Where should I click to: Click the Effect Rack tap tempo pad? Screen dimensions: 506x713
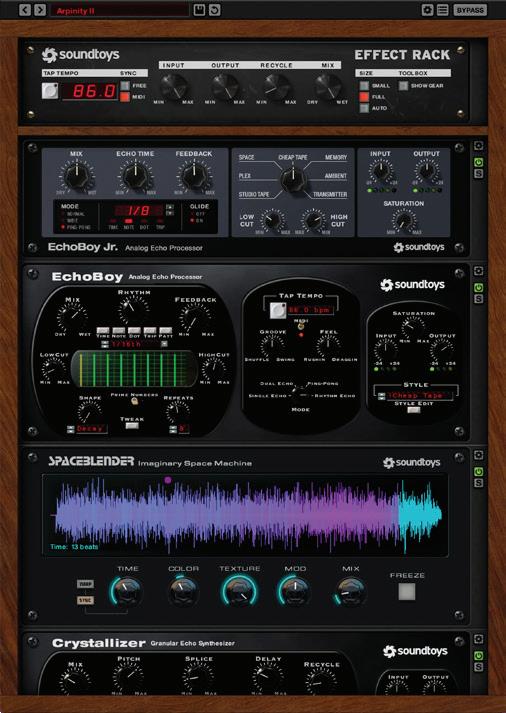tap(50, 90)
